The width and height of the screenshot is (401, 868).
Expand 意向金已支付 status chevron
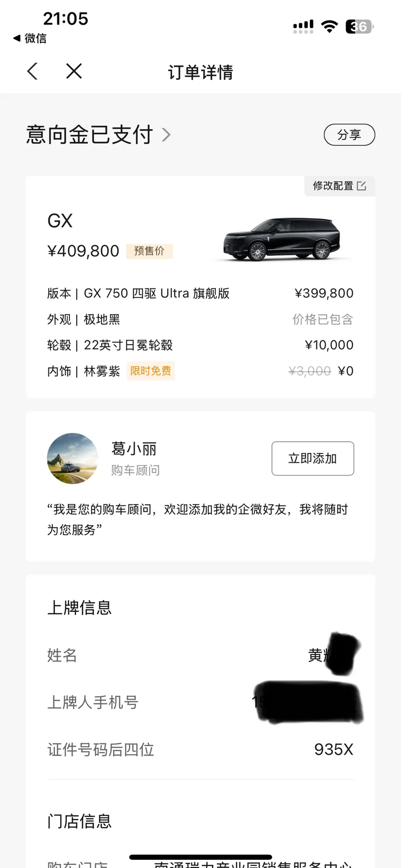point(166,135)
